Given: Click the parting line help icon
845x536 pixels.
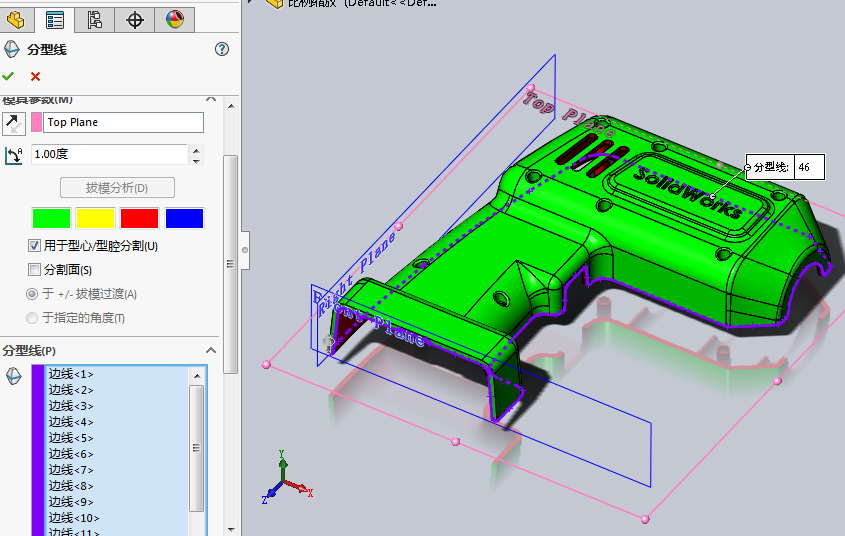Looking at the screenshot, I should 221,50.
